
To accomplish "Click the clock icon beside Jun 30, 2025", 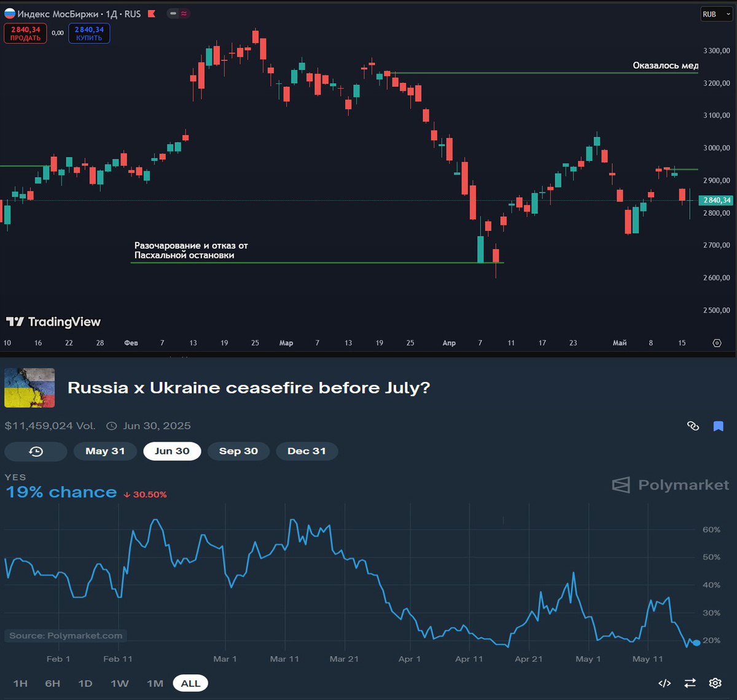I will 111,426.
